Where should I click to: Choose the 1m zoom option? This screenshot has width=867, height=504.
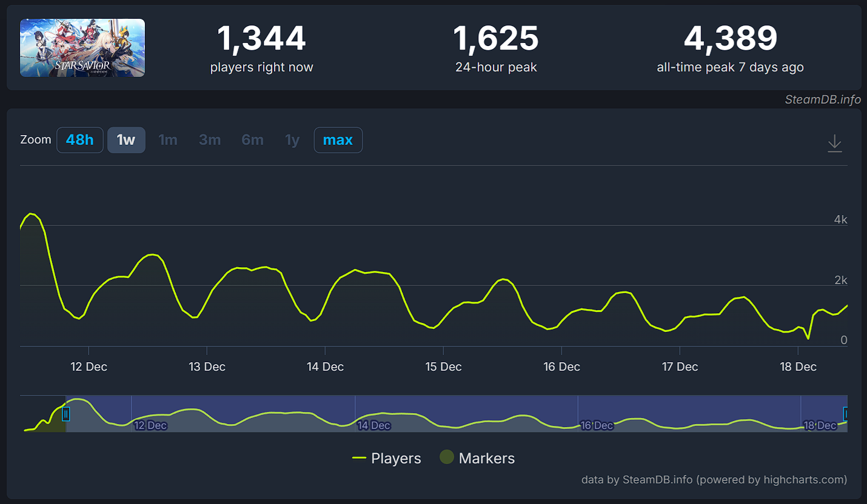(168, 140)
